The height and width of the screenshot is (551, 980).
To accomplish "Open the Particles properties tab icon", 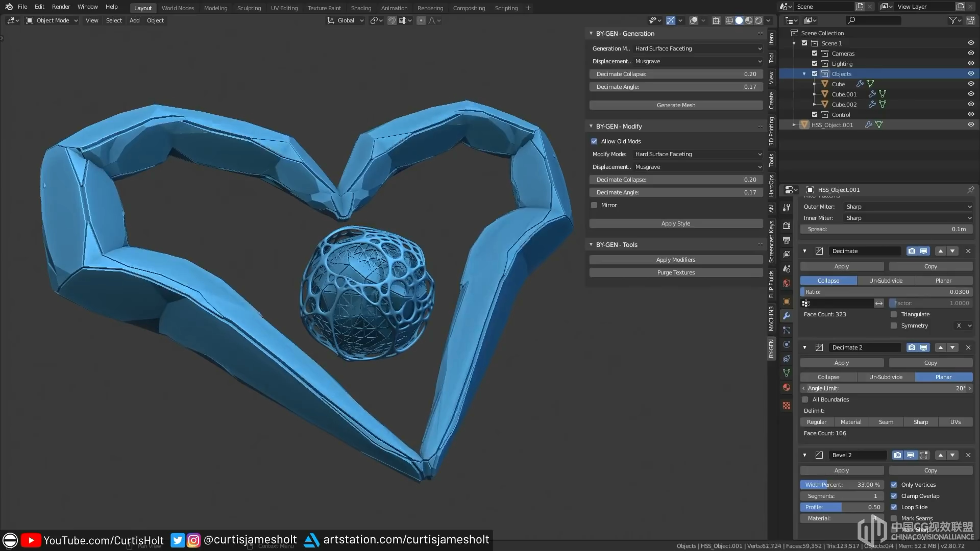I will (787, 330).
